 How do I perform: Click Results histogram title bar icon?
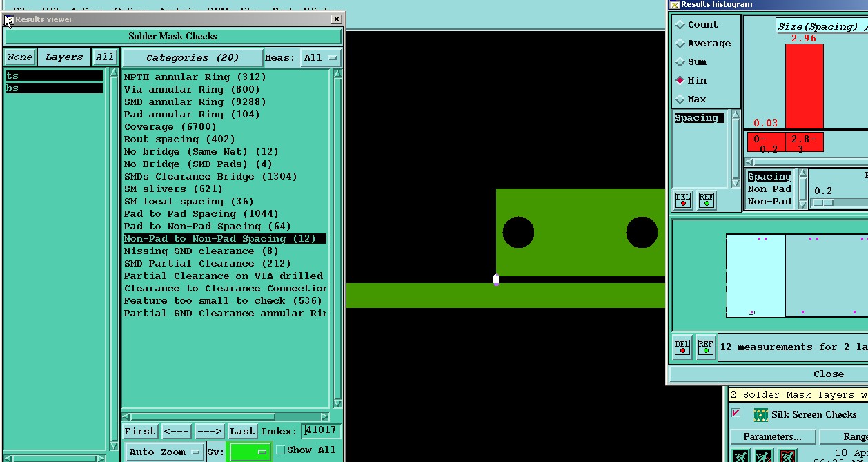coord(674,4)
